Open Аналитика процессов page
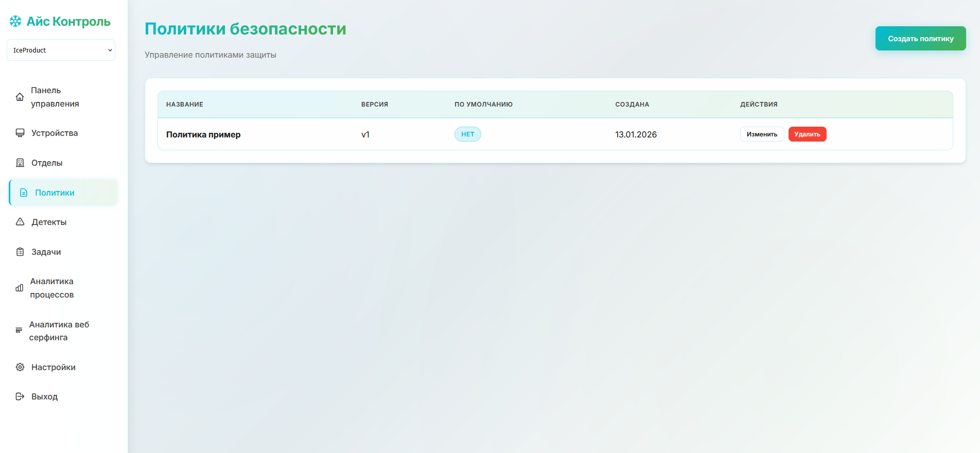This screenshot has width=980, height=453. click(63, 288)
